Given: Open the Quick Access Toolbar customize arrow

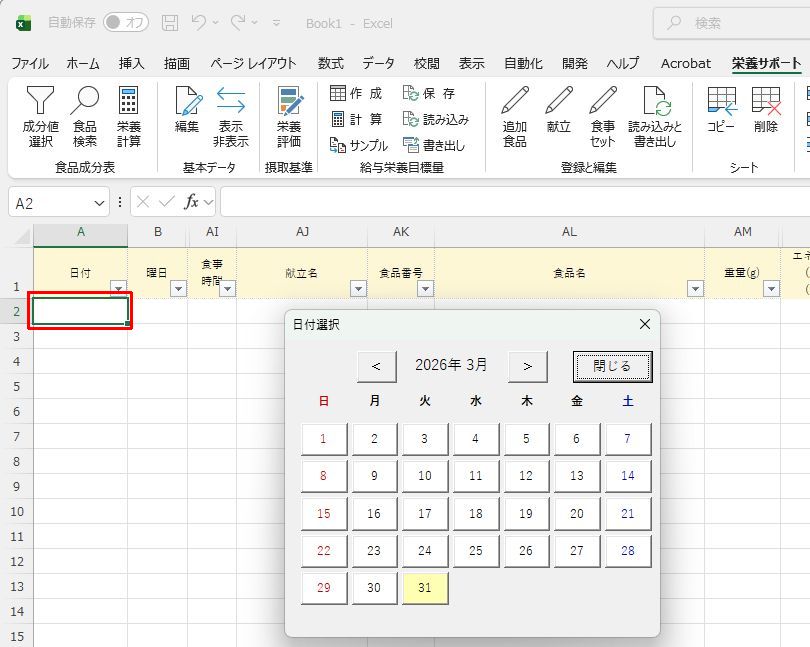Looking at the screenshot, I should point(276,23).
